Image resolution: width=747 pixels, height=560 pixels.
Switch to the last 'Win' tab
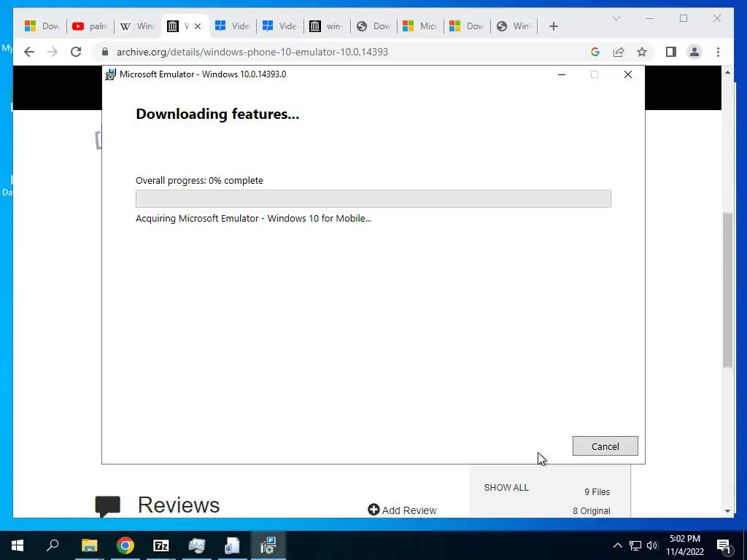pos(514,26)
